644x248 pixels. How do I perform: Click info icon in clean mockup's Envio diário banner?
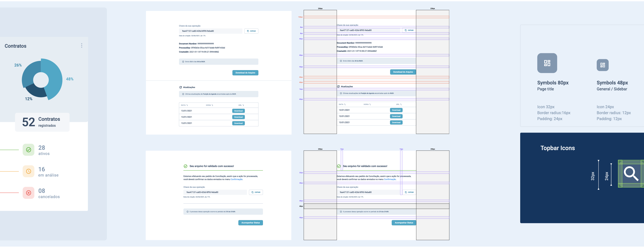(x=183, y=61)
